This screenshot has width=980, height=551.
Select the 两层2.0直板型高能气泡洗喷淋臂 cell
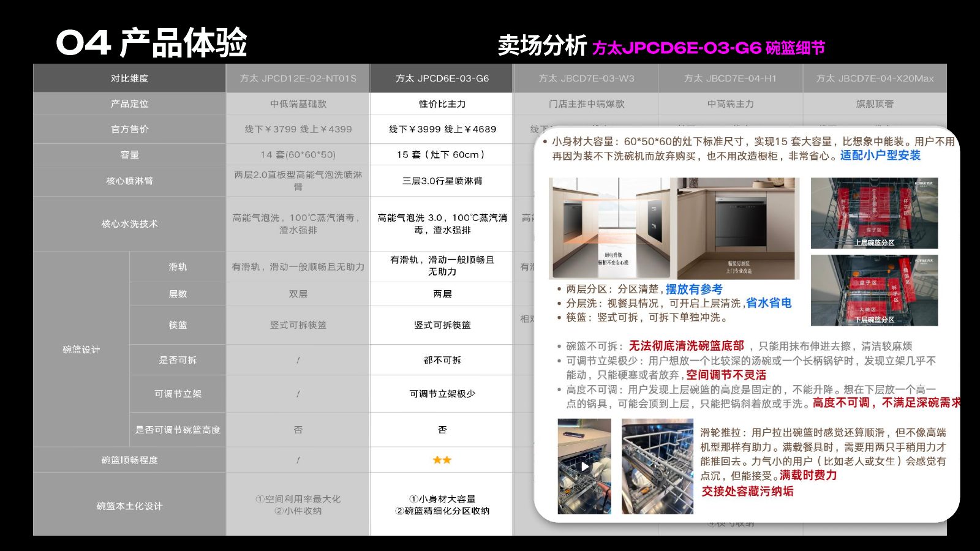point(298,181)
